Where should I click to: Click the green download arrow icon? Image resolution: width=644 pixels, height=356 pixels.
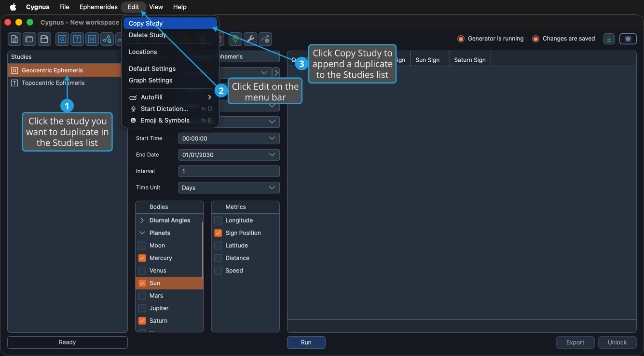pos(609,39)
